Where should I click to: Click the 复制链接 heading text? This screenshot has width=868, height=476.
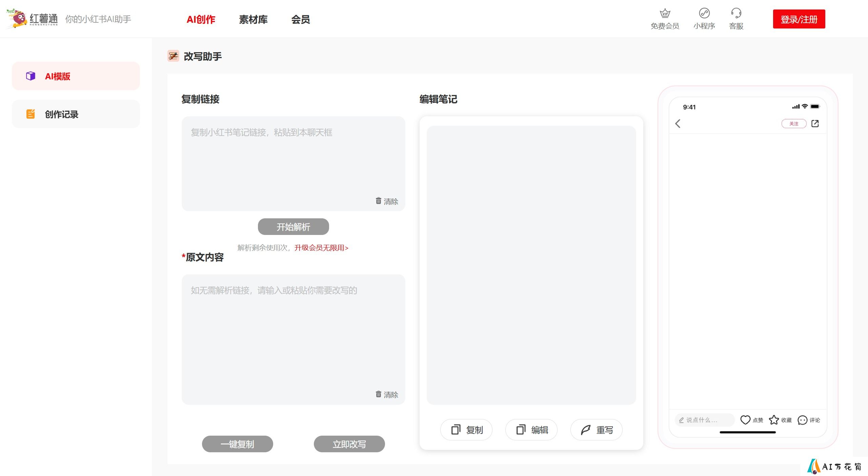[200, 99]
